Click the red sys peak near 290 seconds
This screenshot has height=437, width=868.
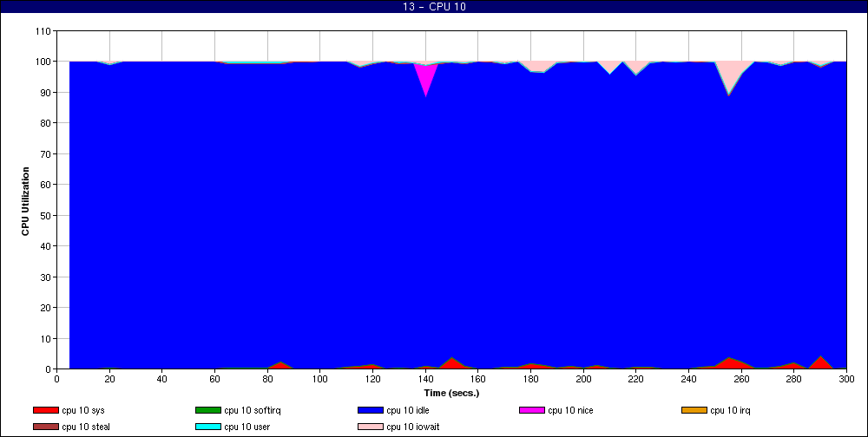click(820, 363)
